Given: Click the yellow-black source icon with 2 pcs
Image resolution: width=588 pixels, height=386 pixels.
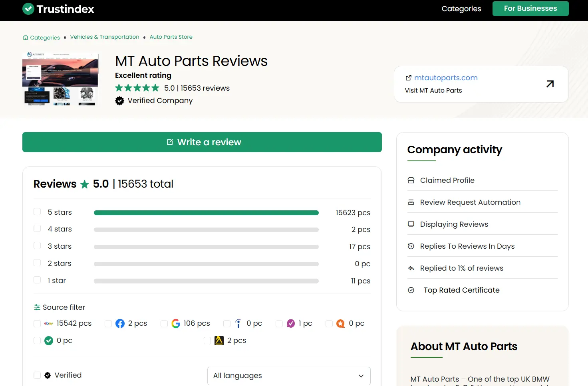Looking at the screenshot, I should (219, 340).
